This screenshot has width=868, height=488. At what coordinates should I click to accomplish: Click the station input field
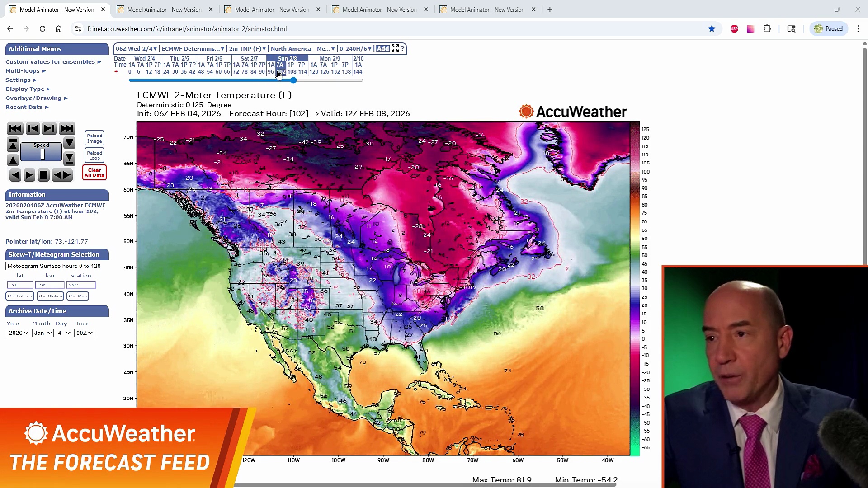[x=81, y=285]
